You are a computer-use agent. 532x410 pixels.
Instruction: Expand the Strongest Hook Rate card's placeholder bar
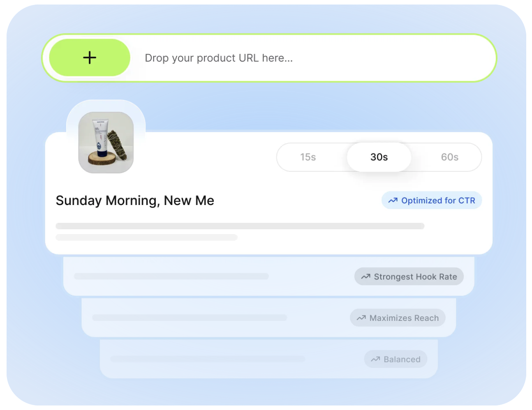[171, 276]
